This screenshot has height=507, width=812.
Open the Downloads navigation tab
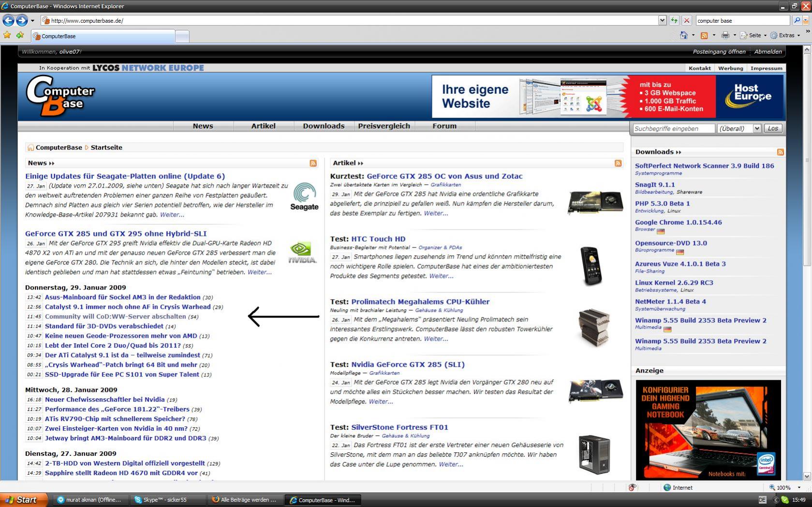(324, 126)
